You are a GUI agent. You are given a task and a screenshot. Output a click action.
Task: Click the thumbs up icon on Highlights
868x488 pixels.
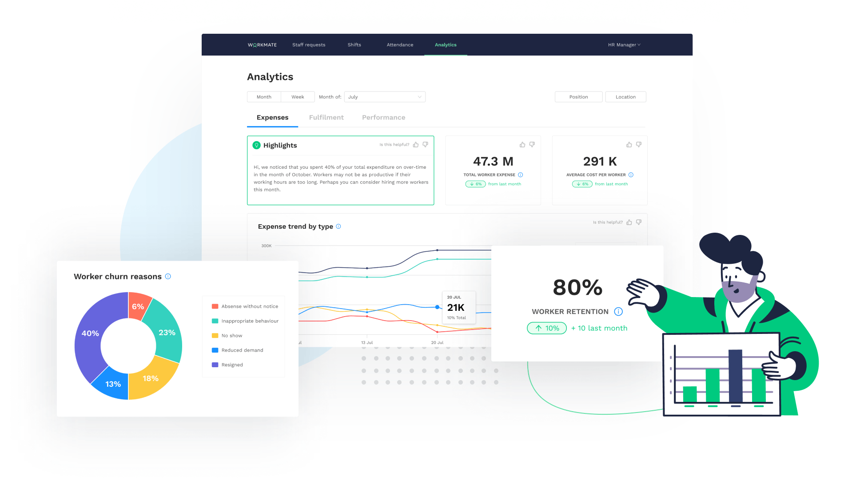[x=416, y=145]
